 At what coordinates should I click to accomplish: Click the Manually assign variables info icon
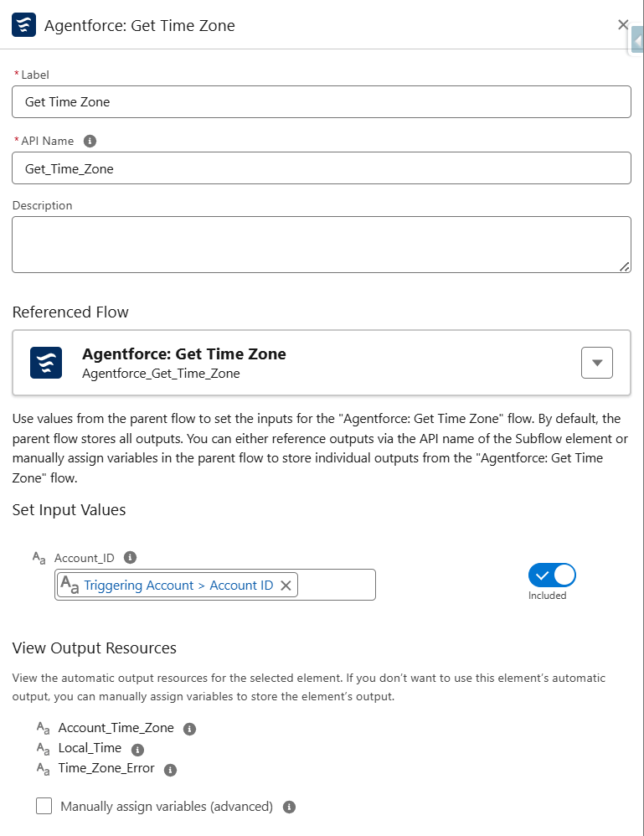[x=289, y=808]
